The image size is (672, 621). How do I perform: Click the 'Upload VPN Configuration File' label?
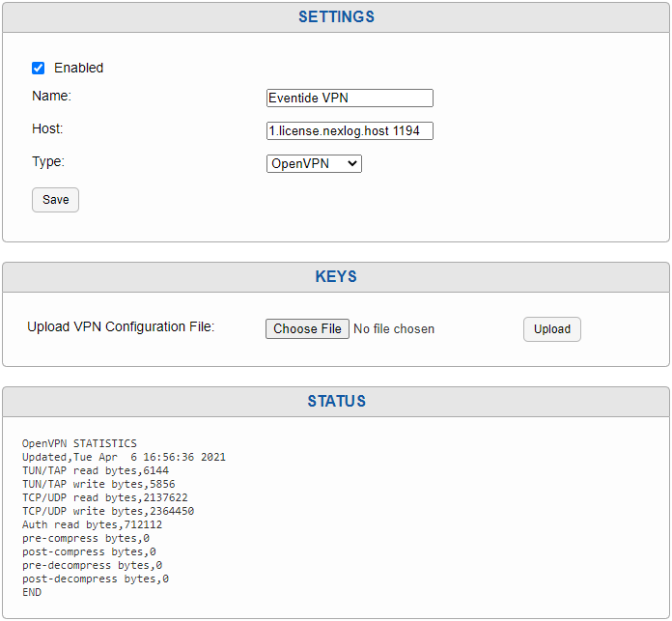point(121,326)
